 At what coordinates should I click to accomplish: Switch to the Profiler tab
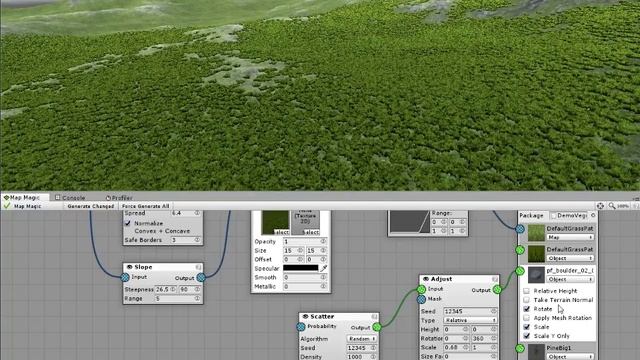pyautogui.click(x=119, y=198)
